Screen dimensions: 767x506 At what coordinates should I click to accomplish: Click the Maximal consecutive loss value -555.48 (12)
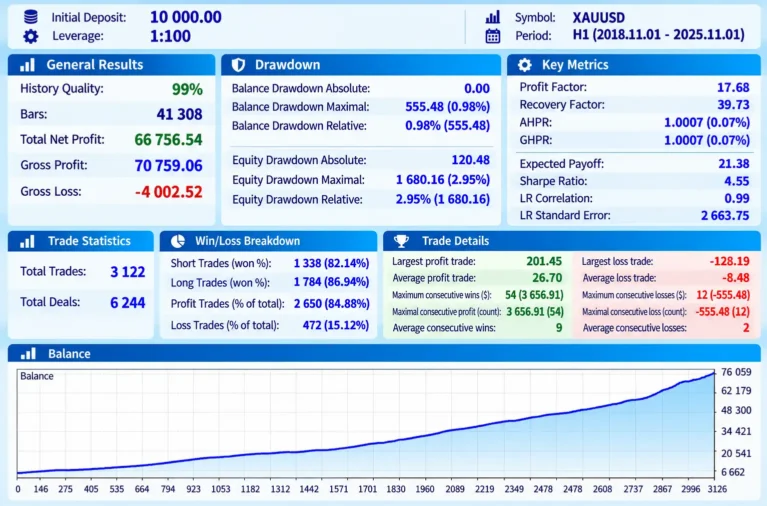tap(723, 312)
